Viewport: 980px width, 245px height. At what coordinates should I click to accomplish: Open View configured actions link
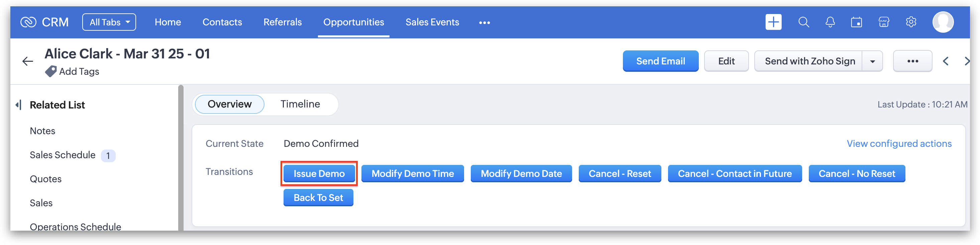(x=899, y=144)
